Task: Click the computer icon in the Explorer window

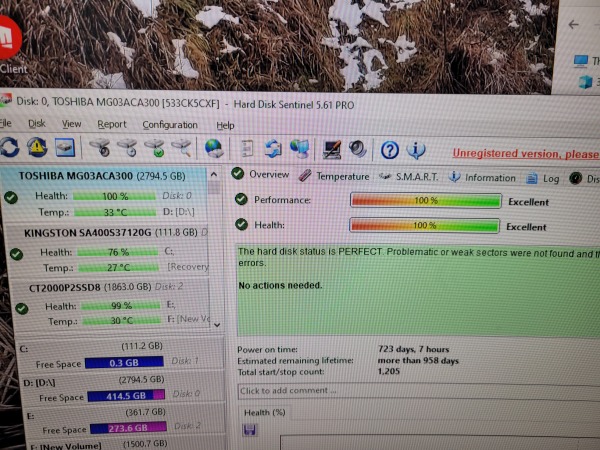Action: (x=580, y=61)
